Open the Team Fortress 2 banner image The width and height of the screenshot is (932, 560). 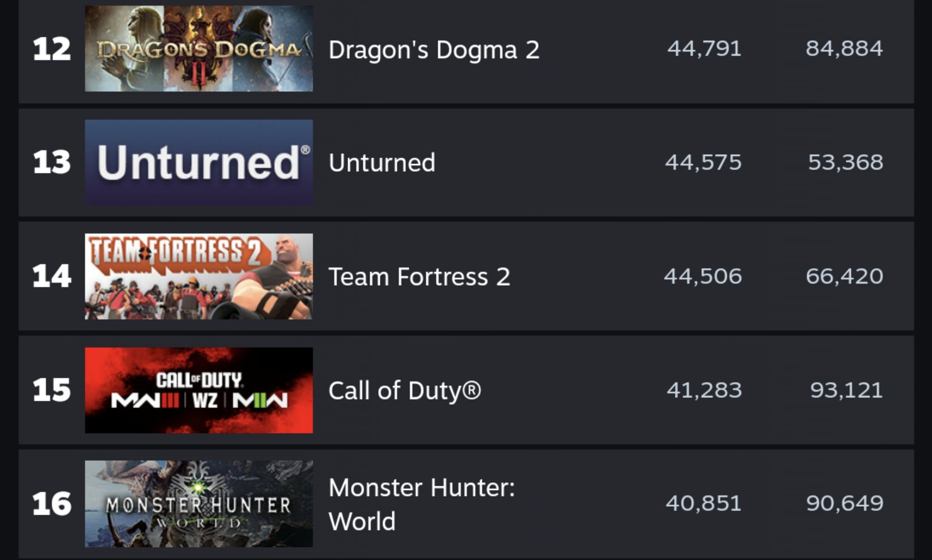[x=198, y=276]
